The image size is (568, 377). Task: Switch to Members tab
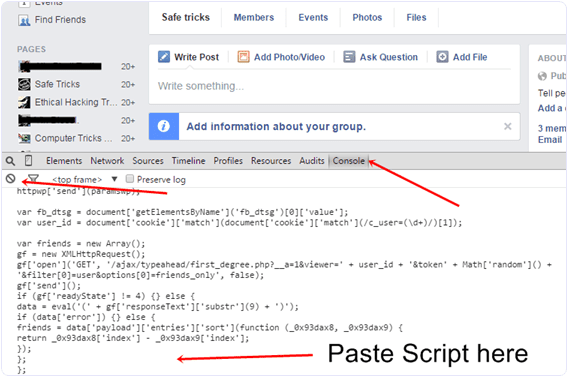click(254, 17)
